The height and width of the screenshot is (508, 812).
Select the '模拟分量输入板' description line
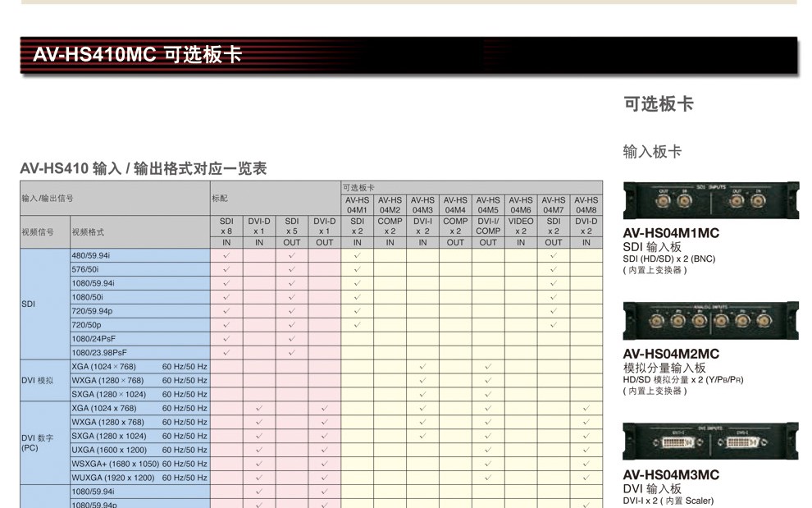point(664,368)
